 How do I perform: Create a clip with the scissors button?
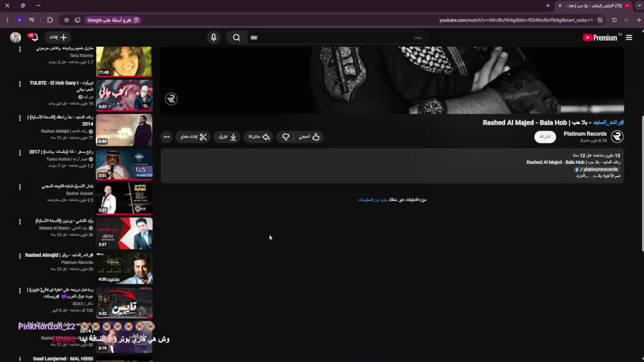(194, 137)
